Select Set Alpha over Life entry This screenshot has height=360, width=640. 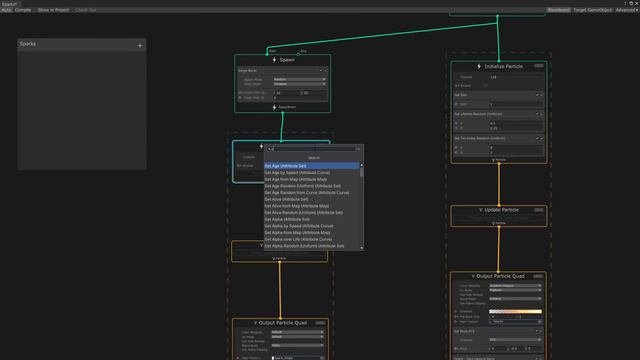312,239
